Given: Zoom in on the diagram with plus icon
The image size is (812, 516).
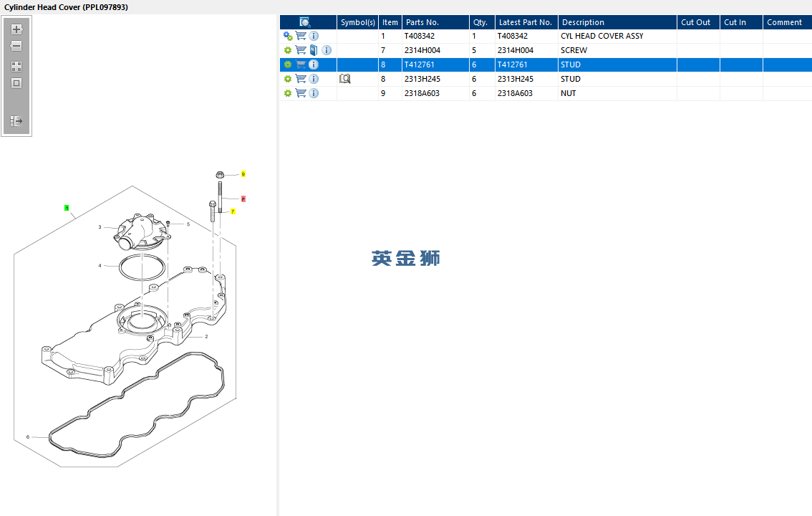Looking at the screenshot, I should [x=16, y=29].
